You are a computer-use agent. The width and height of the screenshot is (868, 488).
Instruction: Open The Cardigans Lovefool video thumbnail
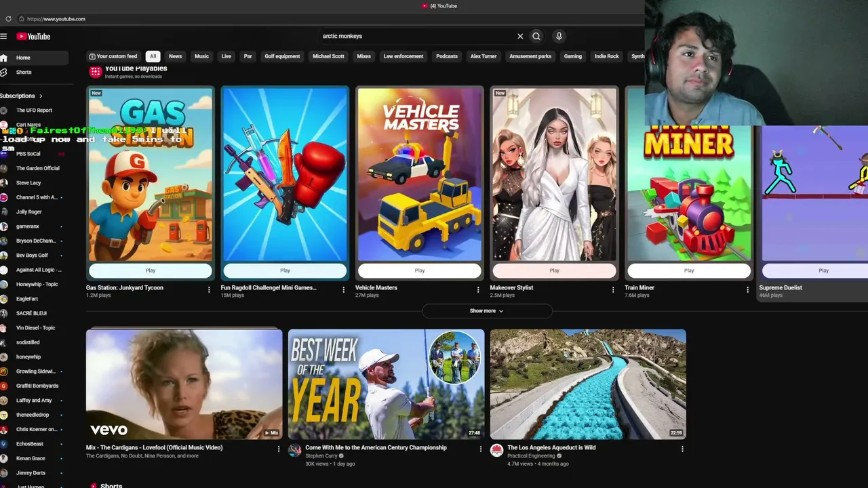coord(184,384)
